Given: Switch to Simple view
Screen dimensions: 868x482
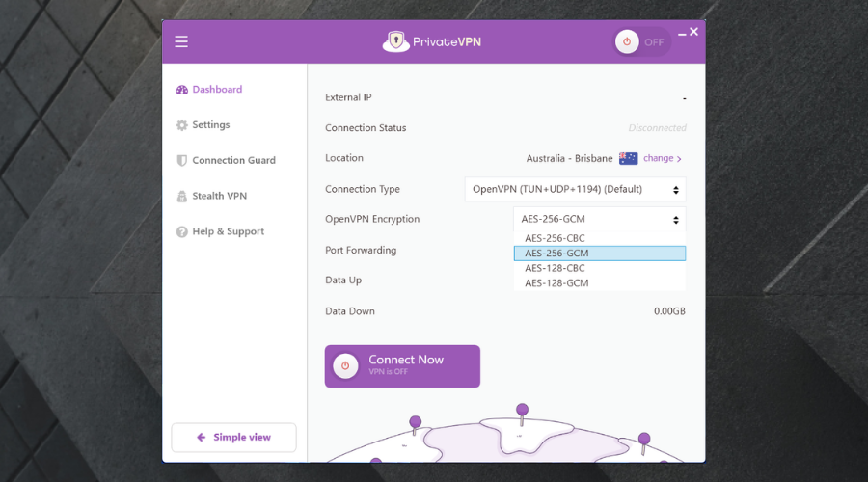Looking at the screenshot, I should [x=233, y=438].
